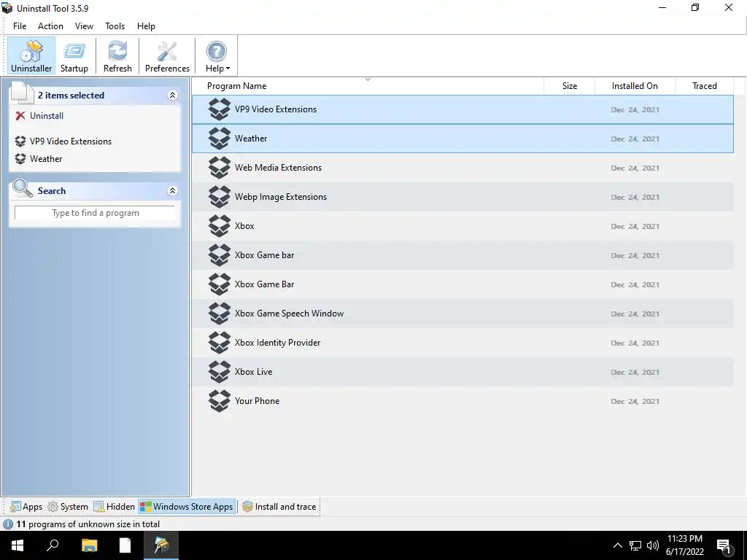The height and width of the screenshot is (560, 747).
Task: Select the Xbox Live row text
Action: click(x=253, y=372)
